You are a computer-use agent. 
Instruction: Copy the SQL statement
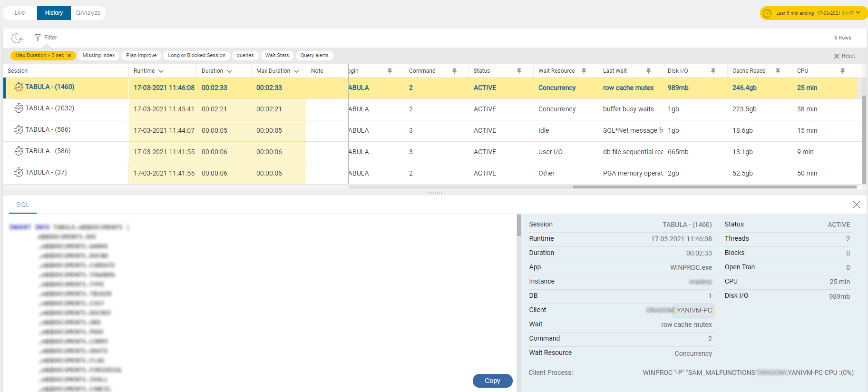[x=492, y=381]
